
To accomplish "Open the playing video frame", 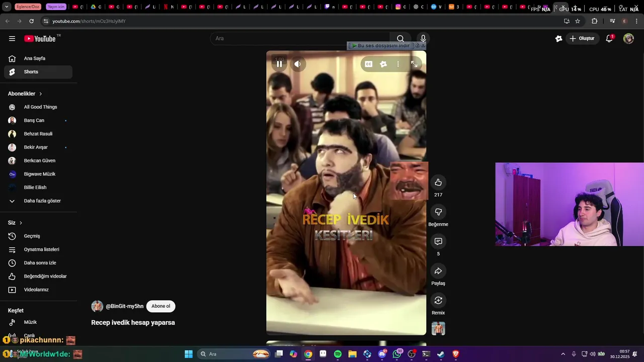I will point(346,193).
